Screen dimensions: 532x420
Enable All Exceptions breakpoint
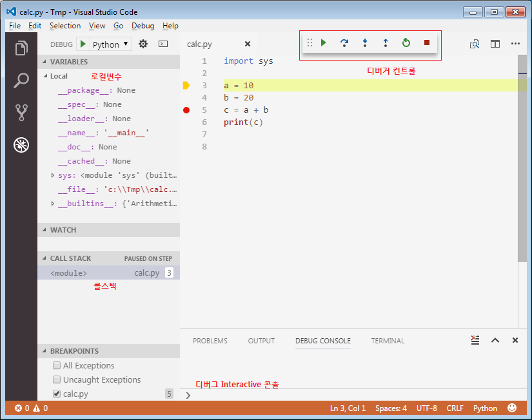(57, 365)
